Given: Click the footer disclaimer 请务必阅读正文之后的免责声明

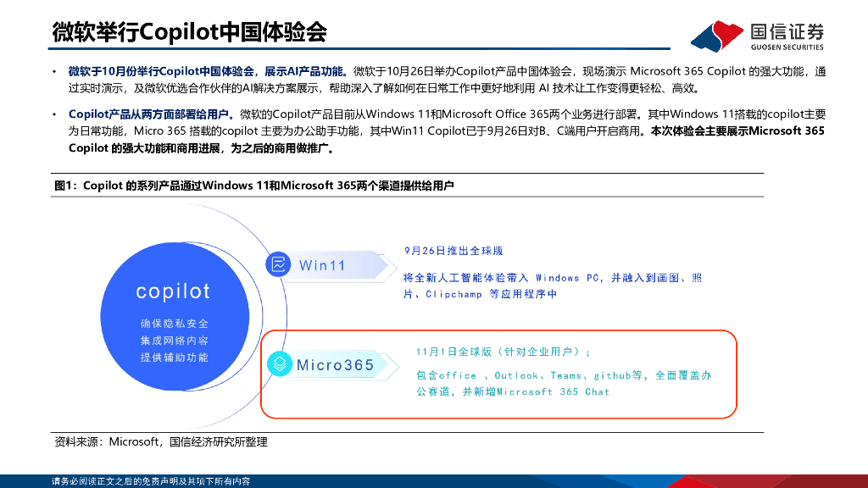Looking at the screenshot, I should 151,481.
